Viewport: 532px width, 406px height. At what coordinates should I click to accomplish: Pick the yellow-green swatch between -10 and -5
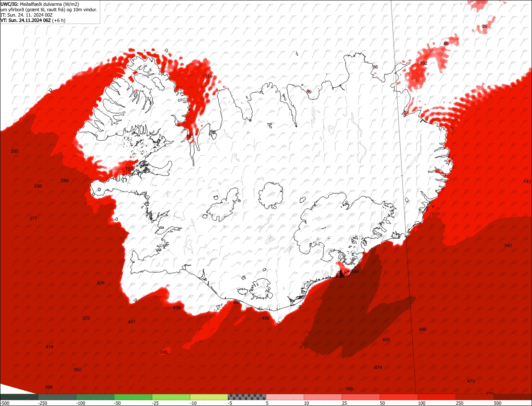pyautogui.click(x=209, y=397)
